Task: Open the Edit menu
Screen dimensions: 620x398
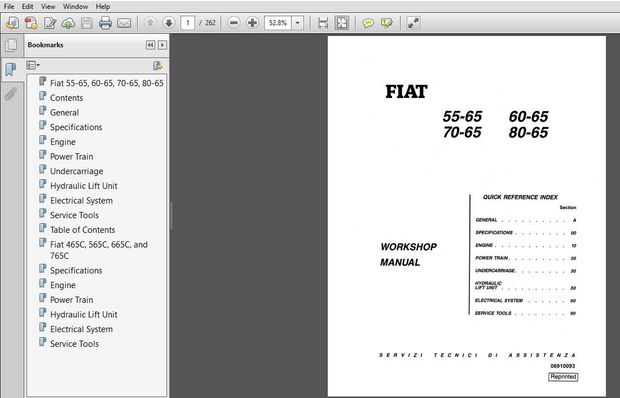Action: click(x=27, y=6)
